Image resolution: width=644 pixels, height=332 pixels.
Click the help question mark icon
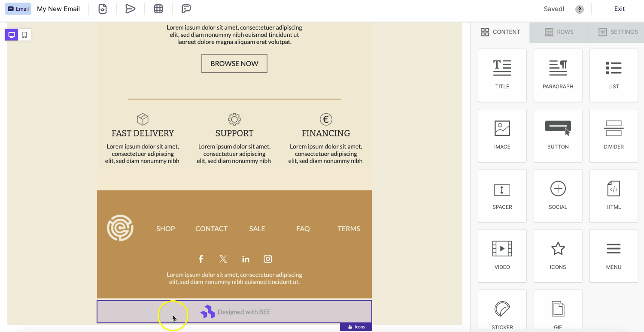(580, 9)
